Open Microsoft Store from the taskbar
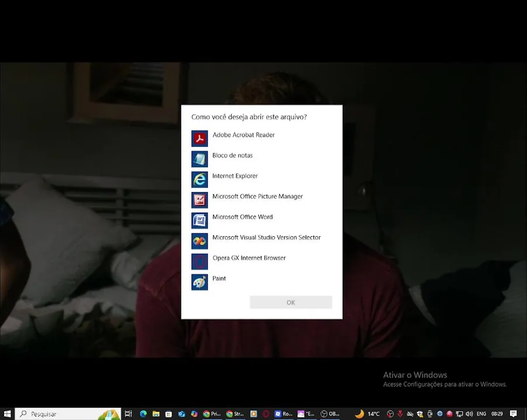The height and width of the screenshot is (420, 527). point(169,414)
